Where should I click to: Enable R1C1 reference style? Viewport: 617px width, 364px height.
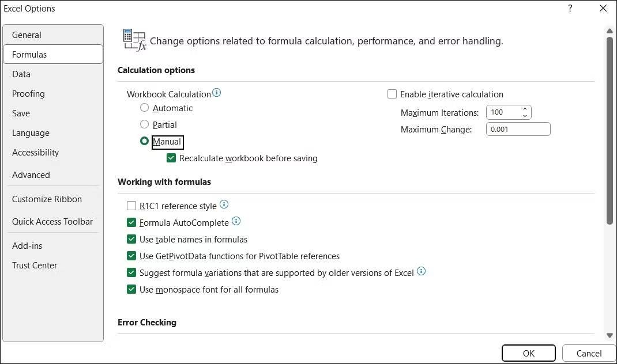click(131, 206)
